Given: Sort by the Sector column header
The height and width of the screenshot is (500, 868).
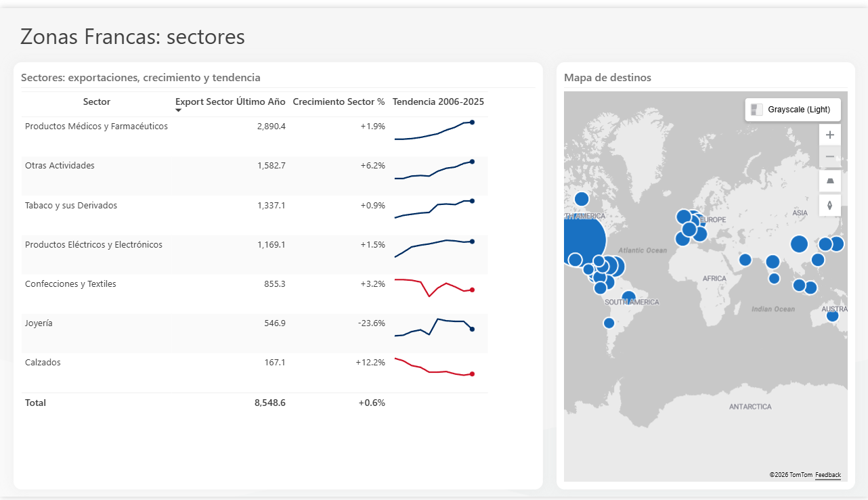Looking at the screenshot, I should (x=97, y=101).
